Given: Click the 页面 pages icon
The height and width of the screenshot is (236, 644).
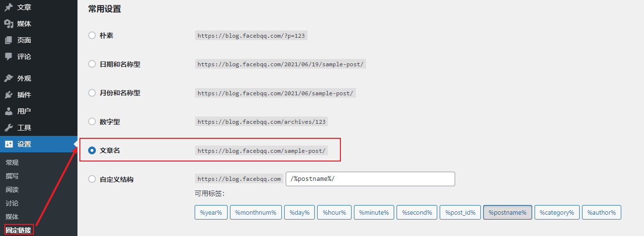Looking at the screenshot, I should (9, 40).
